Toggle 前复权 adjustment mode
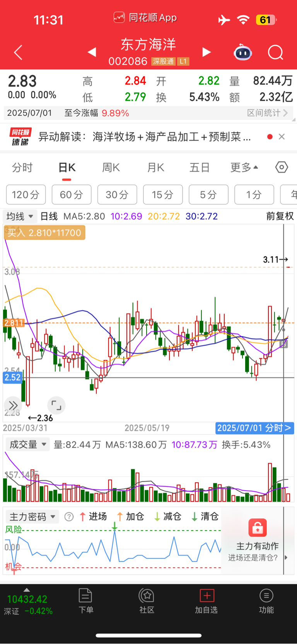 (280, 216)
